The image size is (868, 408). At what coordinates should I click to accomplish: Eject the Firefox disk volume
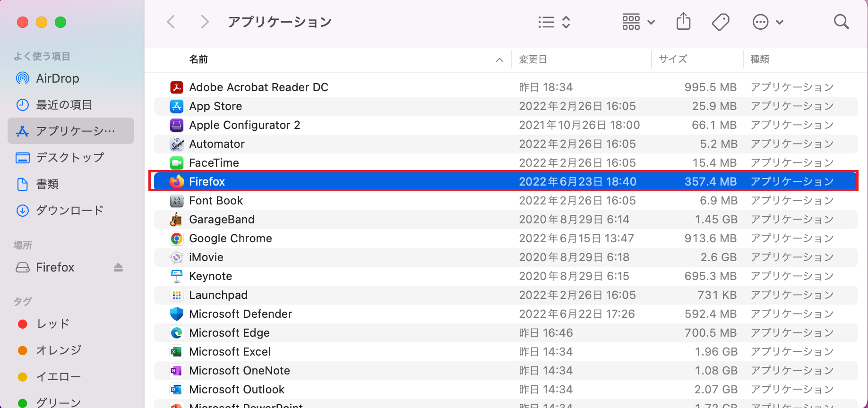point(118,268)
